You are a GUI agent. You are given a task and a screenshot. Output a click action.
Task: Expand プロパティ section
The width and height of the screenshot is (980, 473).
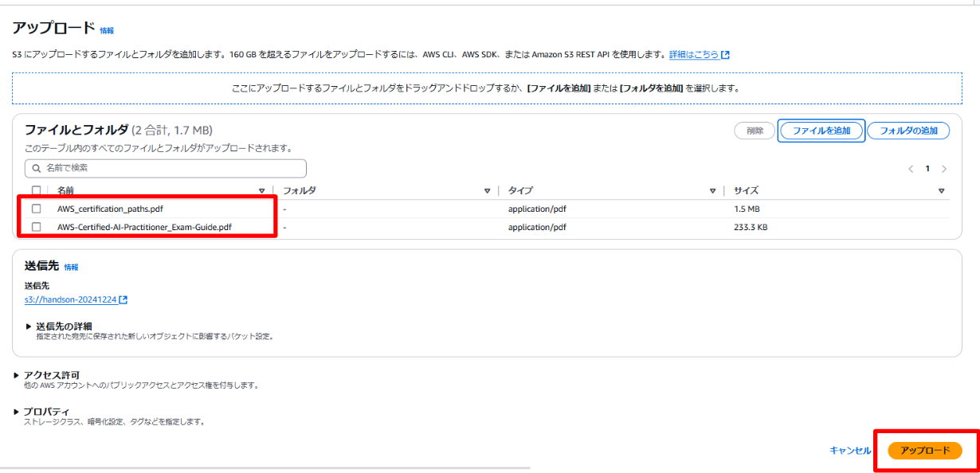(41, 412)
